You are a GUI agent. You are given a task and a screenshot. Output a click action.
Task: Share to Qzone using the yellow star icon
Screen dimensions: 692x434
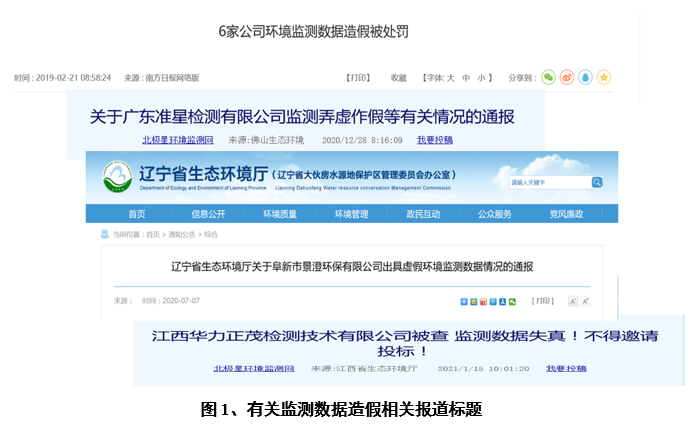(x=604, y=77)
